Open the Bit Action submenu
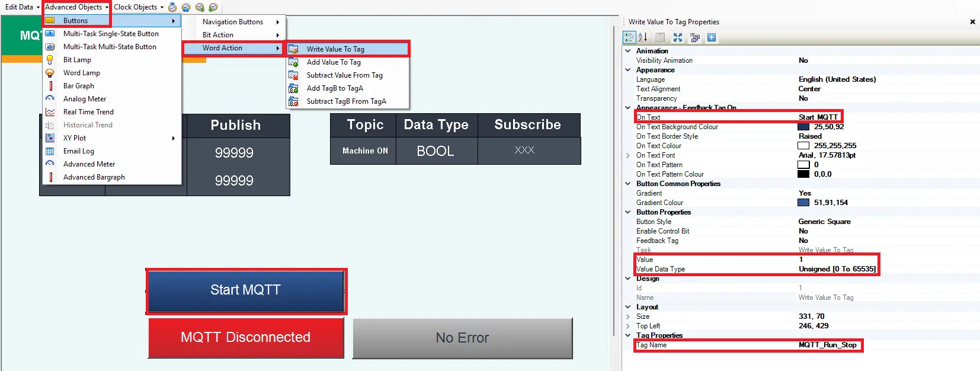The height and width of the screenshot is (371, 980). click(241, 35)
